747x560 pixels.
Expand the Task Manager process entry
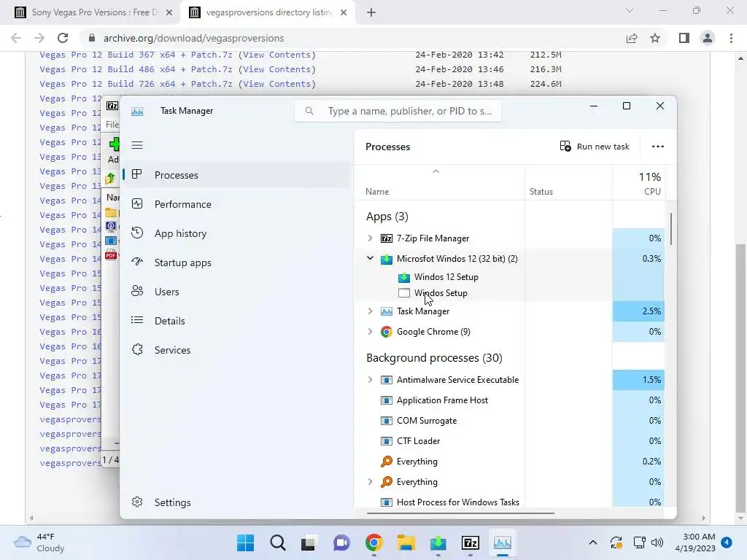[370, 311]
